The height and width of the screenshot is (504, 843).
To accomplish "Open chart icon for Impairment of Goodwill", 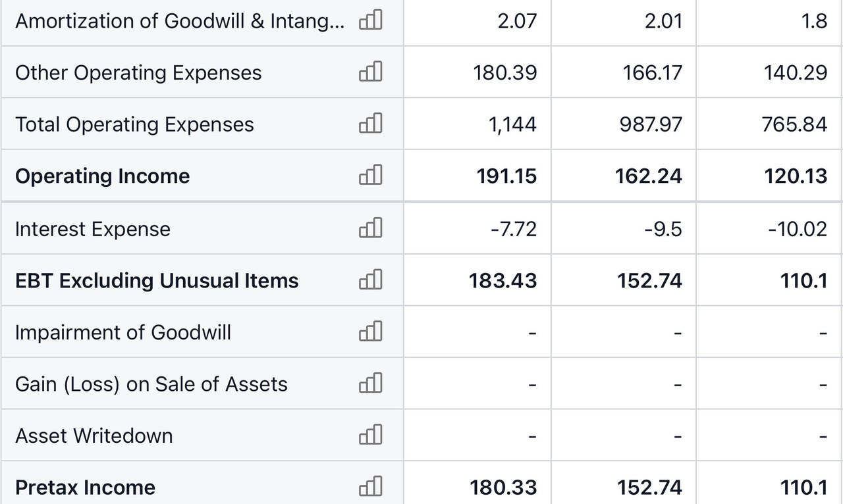I will pyautogui.click(x=370, y=332).
